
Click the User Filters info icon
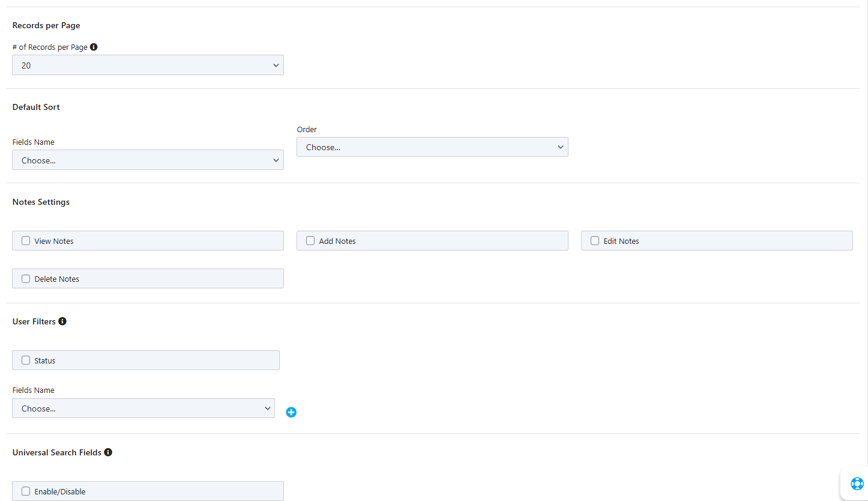click(x=62, y=321)
